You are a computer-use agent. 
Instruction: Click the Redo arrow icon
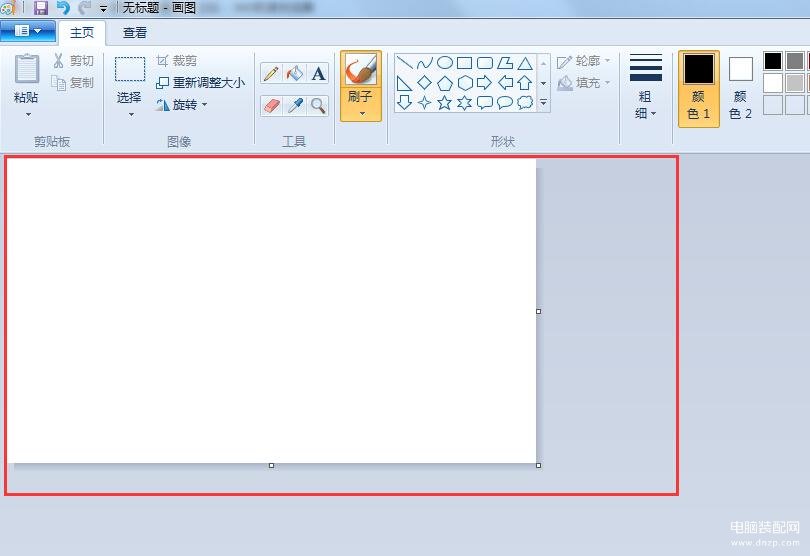point(84,8)
